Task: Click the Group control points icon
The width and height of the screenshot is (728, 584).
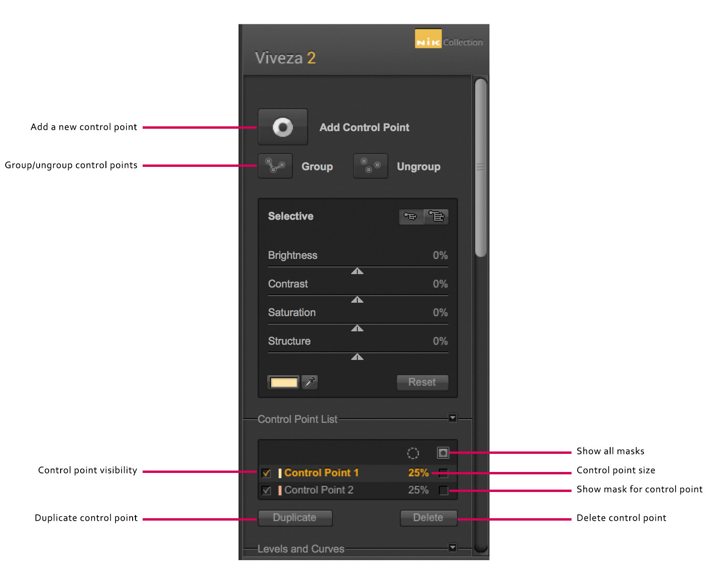Action: 275,166
